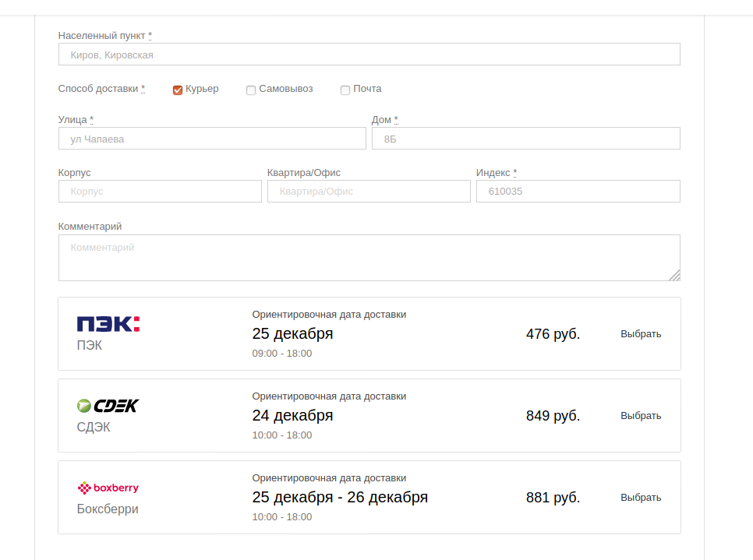Grab the comment box resize handle
The image size is (753, 560).
pos(674,275)
